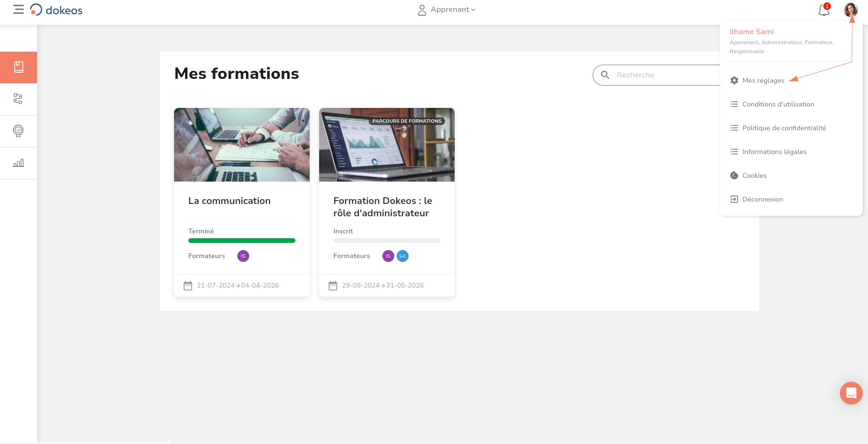Open La communication course thumbnail

pos(242,145)
